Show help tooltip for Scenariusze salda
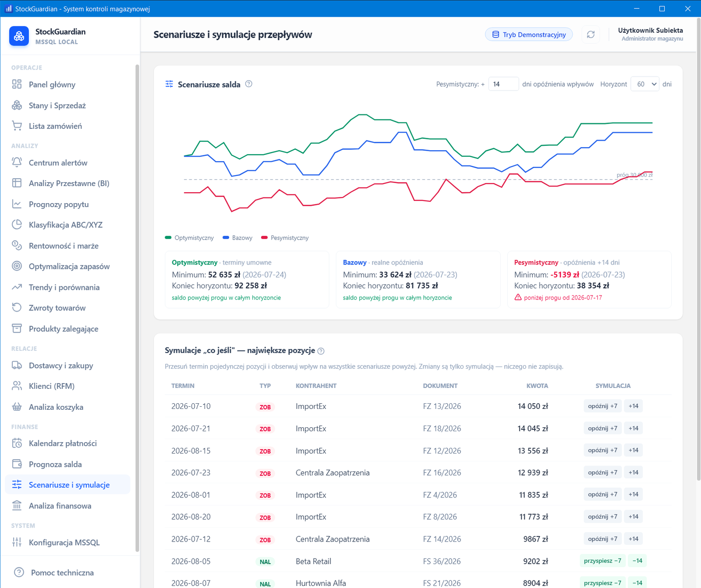The width and height of the screenshot is (701, 588). [x=249, y=84]
